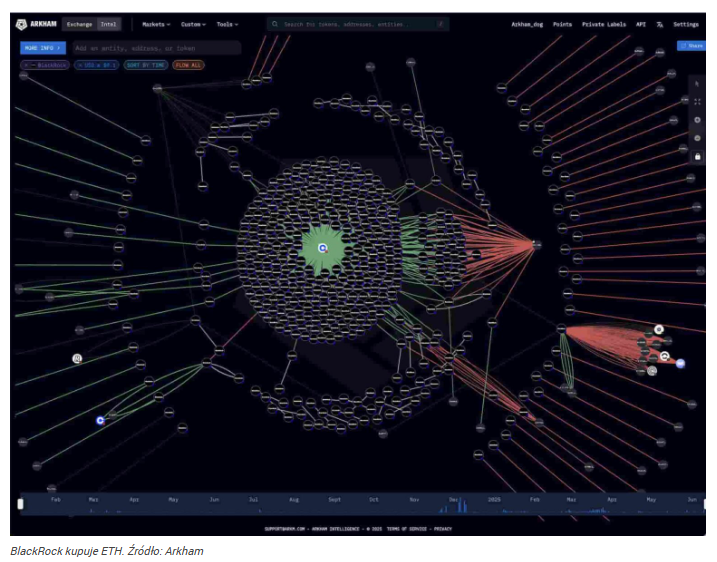Click the Apr 2025 area of timeline

(611, 500)
